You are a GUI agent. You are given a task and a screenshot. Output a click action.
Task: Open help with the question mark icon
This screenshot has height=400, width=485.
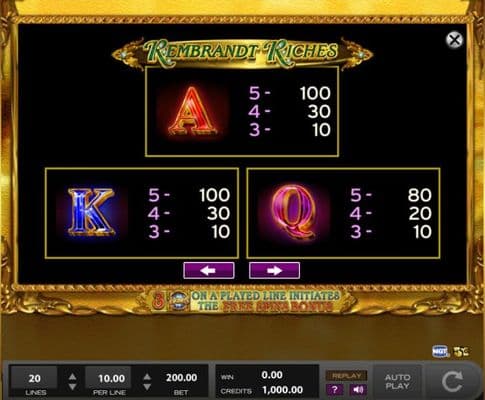coord(335,389)
